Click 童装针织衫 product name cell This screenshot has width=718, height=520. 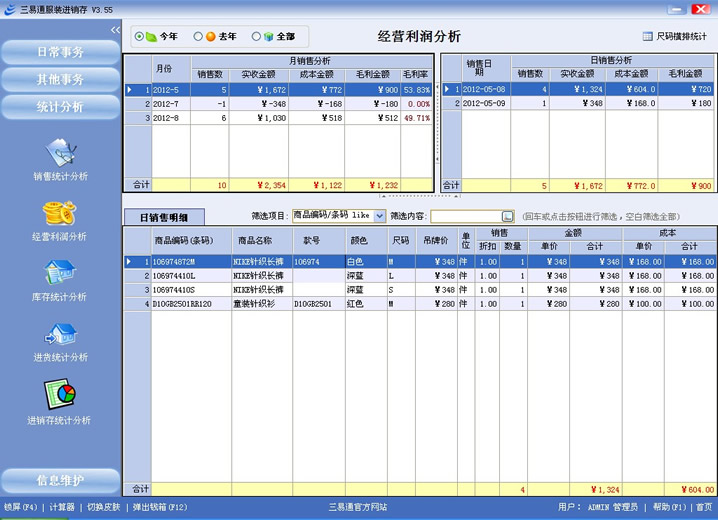262,304
